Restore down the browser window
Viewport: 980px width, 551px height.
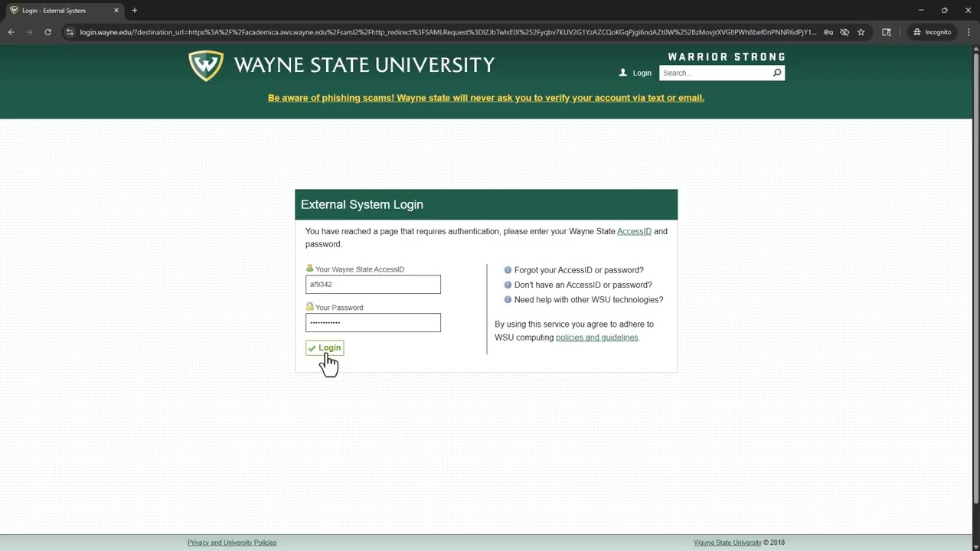pos(945,11)
